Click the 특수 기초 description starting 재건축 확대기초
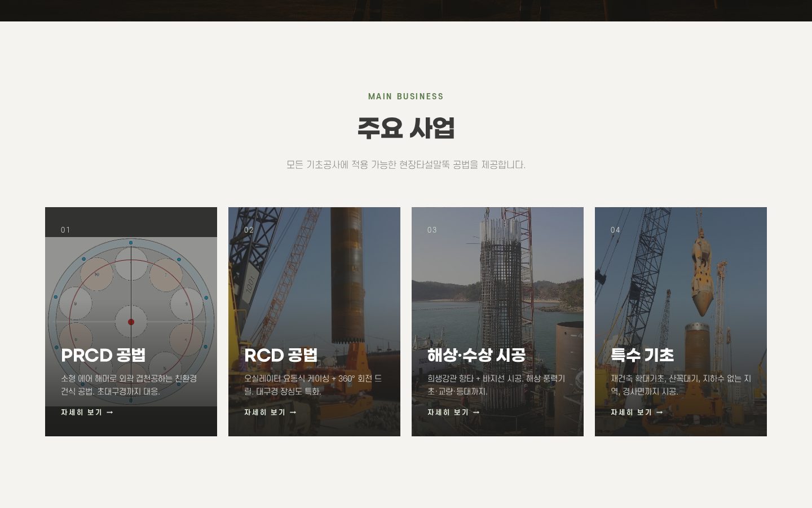Image resolution: width=812 pixels, height=508 pixels. 681,385
